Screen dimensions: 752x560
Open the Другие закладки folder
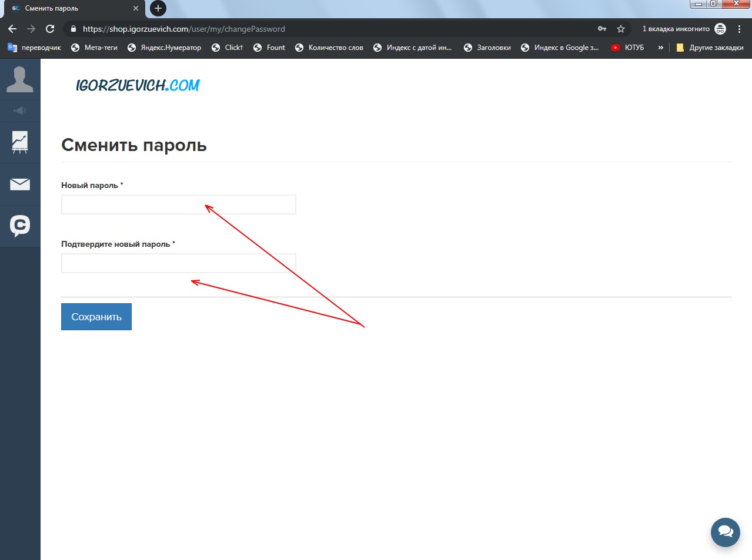710,48
